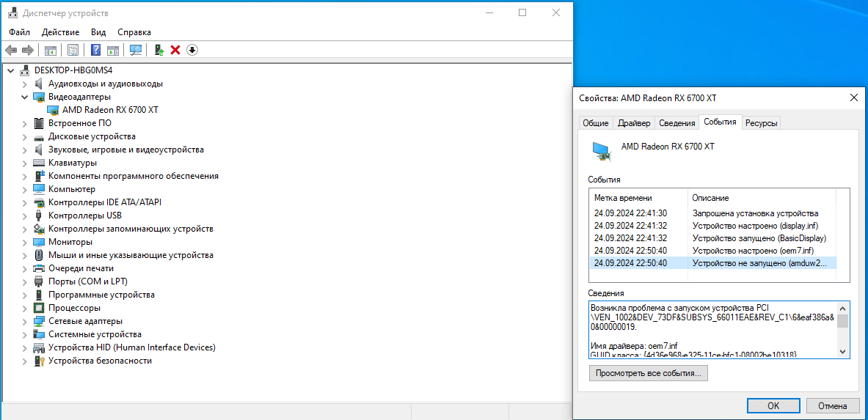
Task: Select event Устройство запущено (BasicDisplay)
Action: tap(713, 238)
